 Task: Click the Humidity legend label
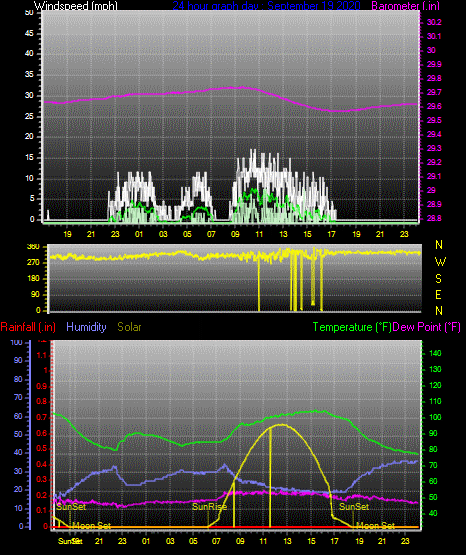click(86, 327)
